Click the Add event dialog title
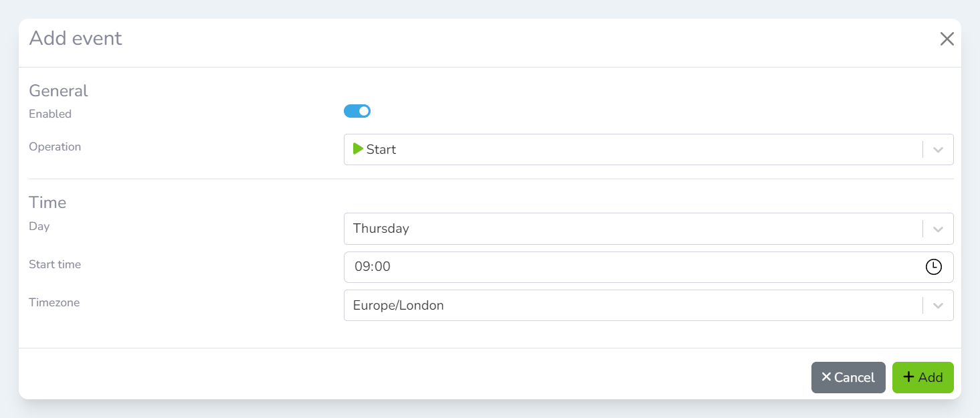The image size is (980, 418). 76,39
